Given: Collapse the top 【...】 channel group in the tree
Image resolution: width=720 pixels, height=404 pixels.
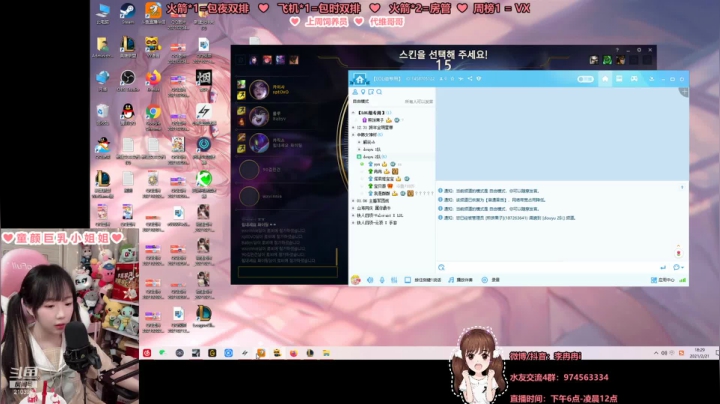Looking at the screenshot, I should click(x=354, y=112).
